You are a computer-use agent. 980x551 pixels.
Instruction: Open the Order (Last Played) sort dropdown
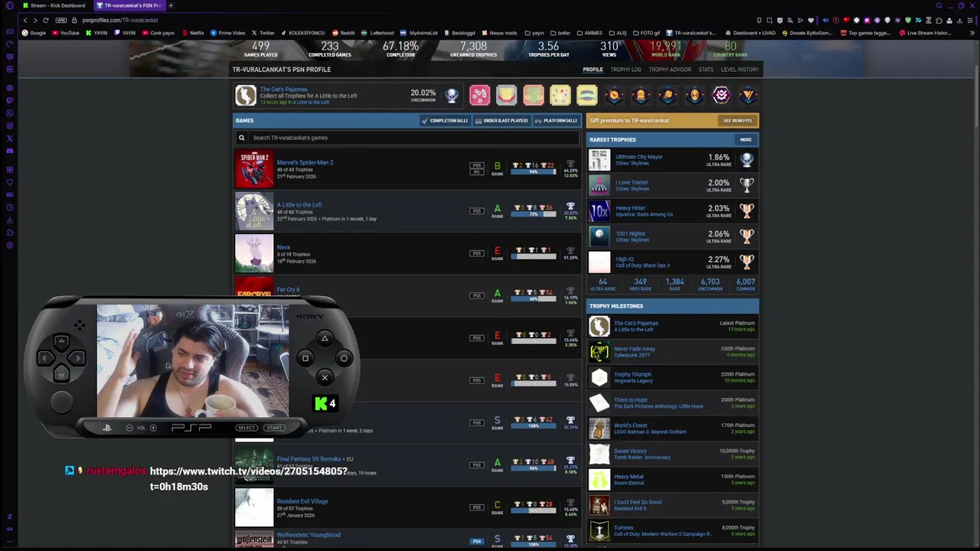tap(501, 120)
